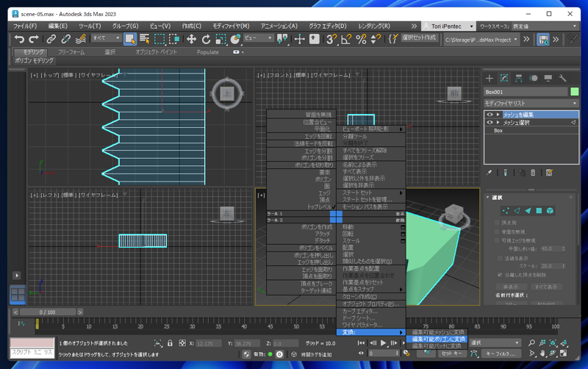Open the ビュー reference coordinate dropdown
This screenshot has width=588, height=369.
(x=259, y=38)
